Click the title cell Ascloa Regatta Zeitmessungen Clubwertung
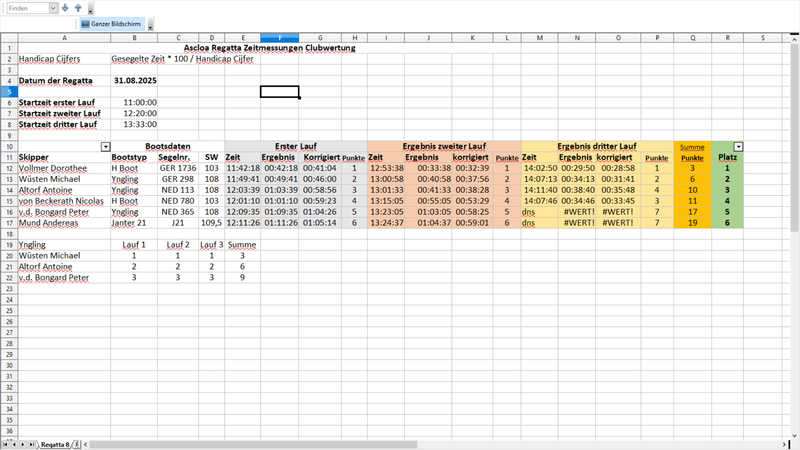Viewport: 800px width, 450px height. pos(269,48)
